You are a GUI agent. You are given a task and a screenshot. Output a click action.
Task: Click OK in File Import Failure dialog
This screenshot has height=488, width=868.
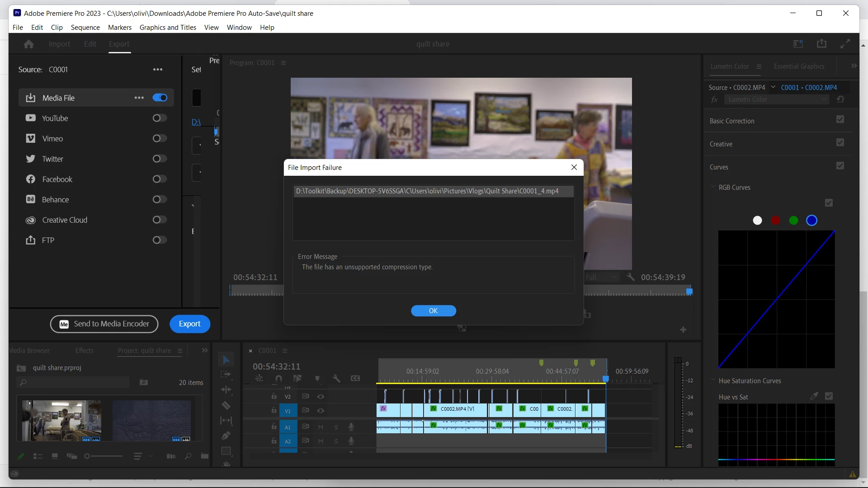pyautogui.click(x=433, y=311)
